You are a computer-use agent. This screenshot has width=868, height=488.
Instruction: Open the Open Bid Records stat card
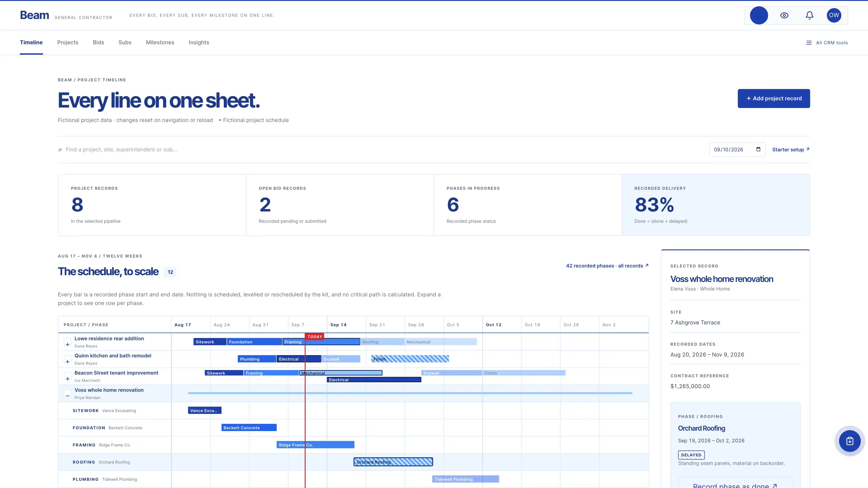340,205
